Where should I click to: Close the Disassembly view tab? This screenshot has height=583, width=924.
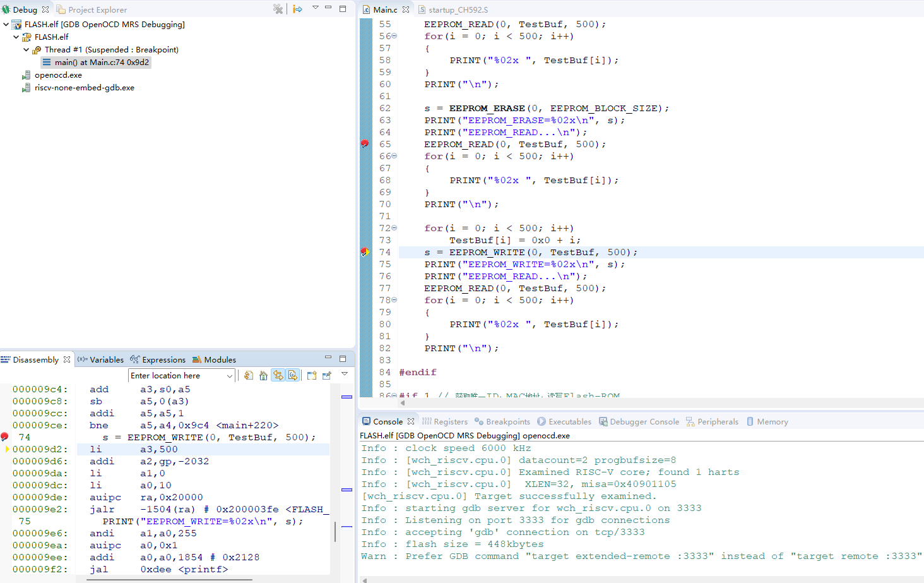point(67,359)
